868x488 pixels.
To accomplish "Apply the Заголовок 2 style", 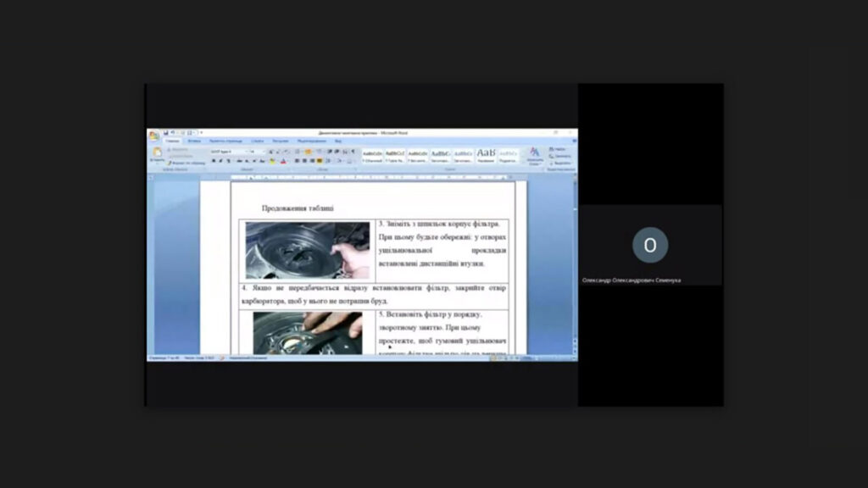I will coord(463,156).
